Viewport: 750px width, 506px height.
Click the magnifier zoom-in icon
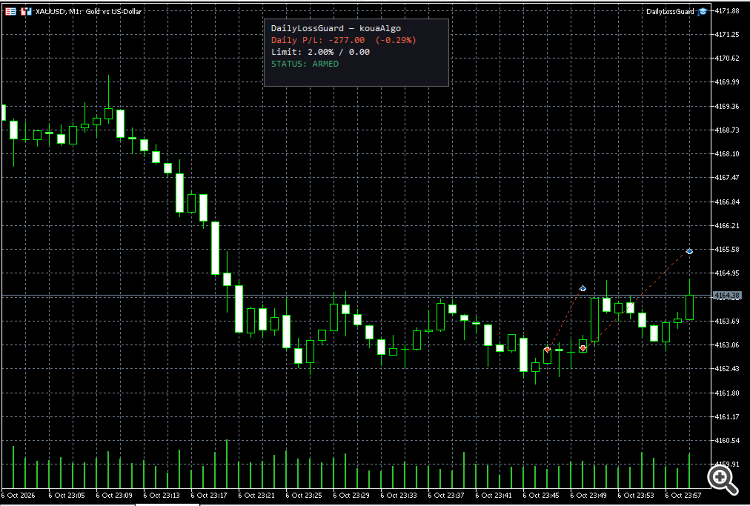coord(722,480)
